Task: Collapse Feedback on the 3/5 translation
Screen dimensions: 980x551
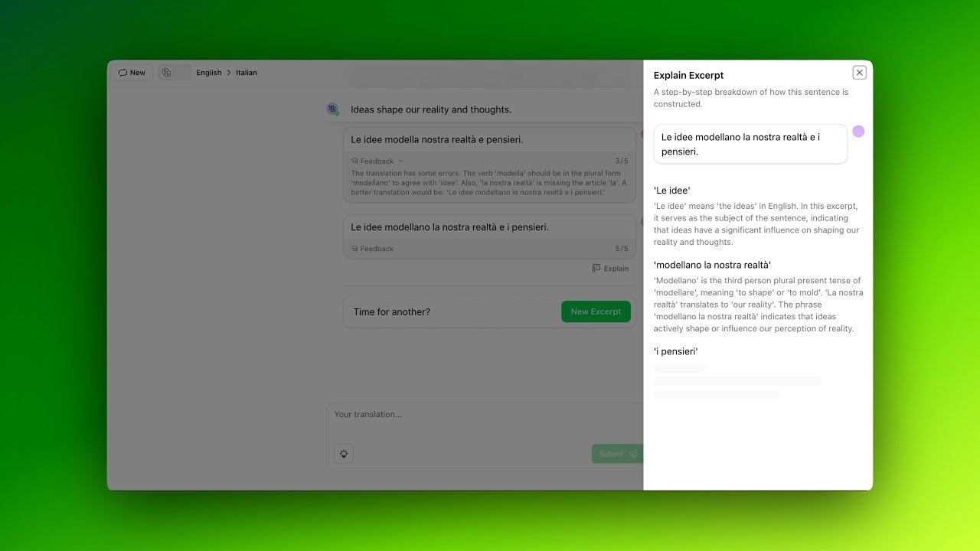Action: coord(377,161)
